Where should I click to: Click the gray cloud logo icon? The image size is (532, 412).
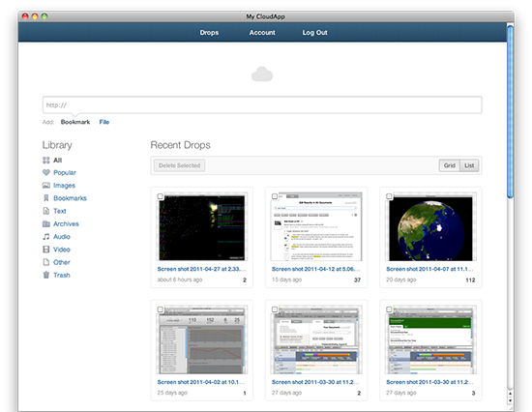click(262, 74)
